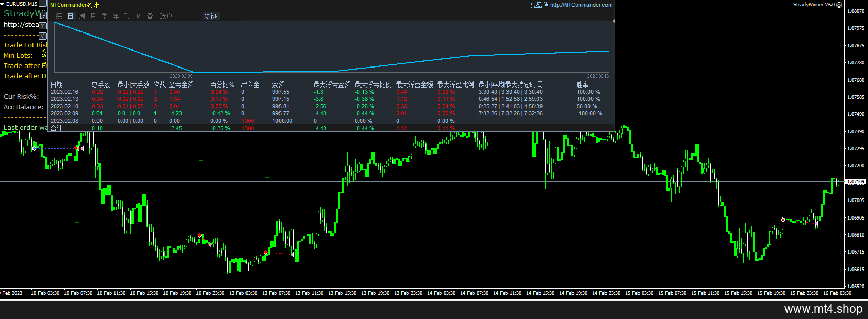Click the √ checkmark icon button
This screenshot has height=319, width=868.
pos(43,36)
